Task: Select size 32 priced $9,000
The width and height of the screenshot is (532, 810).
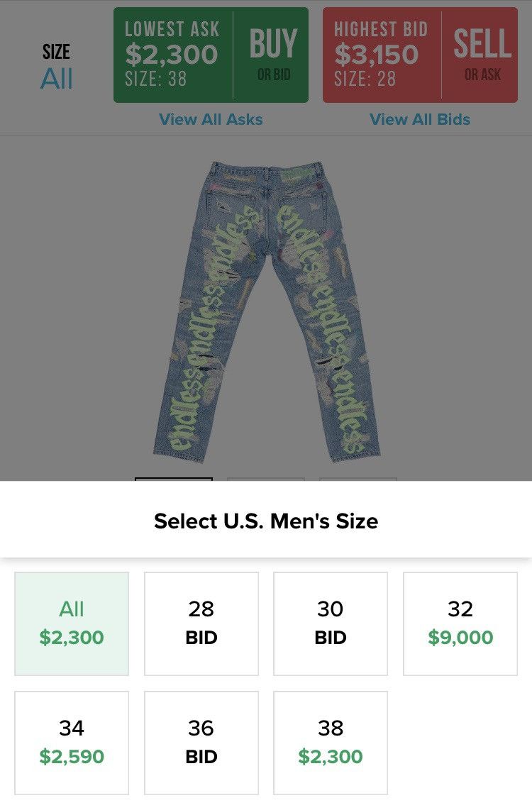Action: 460,623
